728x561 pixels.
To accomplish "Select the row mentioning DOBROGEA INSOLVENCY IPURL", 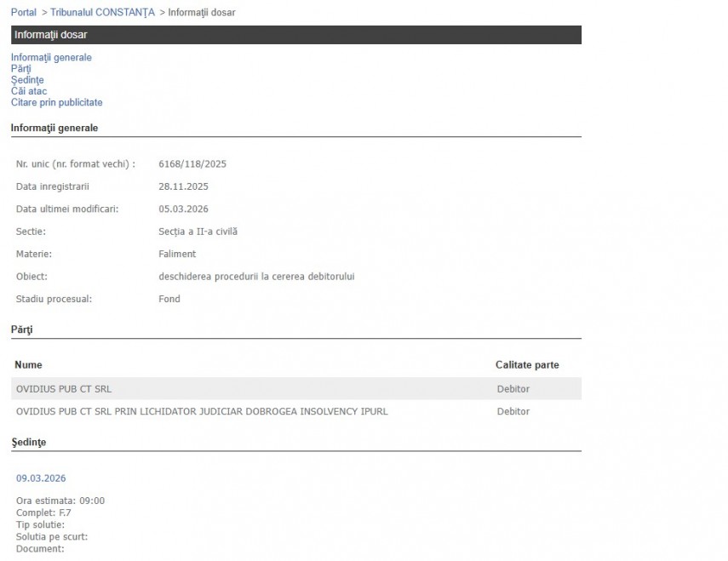I will (202, 412).
